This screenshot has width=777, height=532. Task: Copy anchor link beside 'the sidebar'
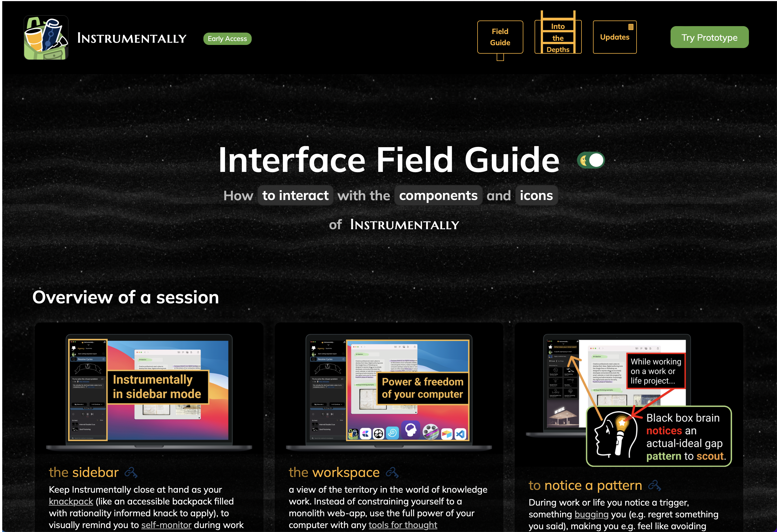tap(131, 472)
